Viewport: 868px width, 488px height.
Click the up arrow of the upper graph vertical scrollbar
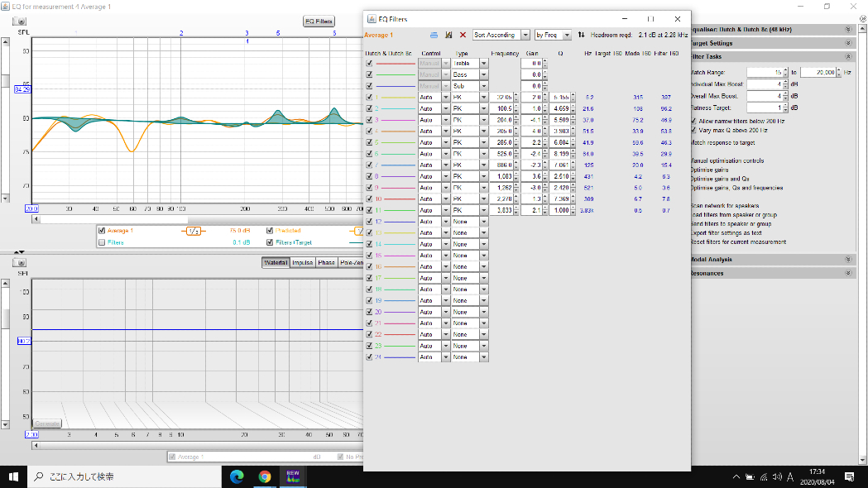tap(6, 42)
